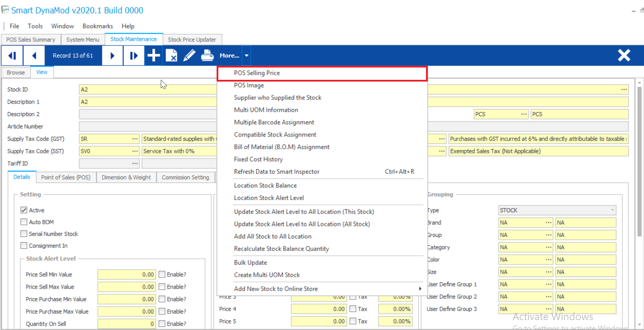
Task: Delete the current stock record
Action: click(x=171, y=55)
